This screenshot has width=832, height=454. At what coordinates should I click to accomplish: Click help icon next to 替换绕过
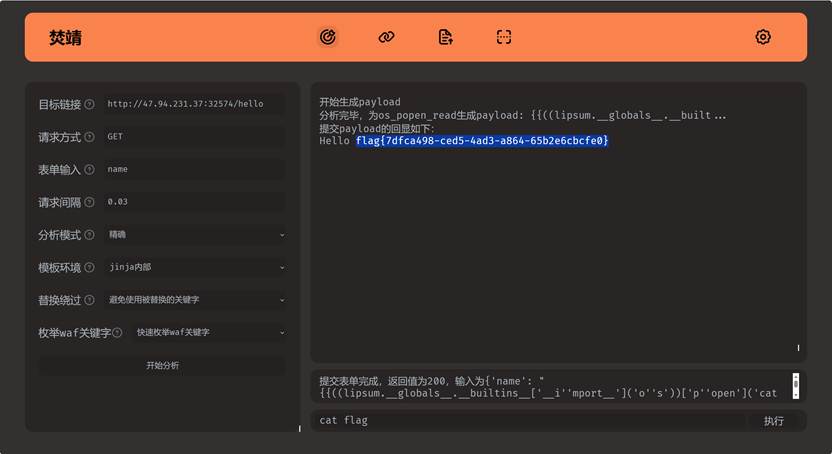pyautogui.click(x=90, y=300)
